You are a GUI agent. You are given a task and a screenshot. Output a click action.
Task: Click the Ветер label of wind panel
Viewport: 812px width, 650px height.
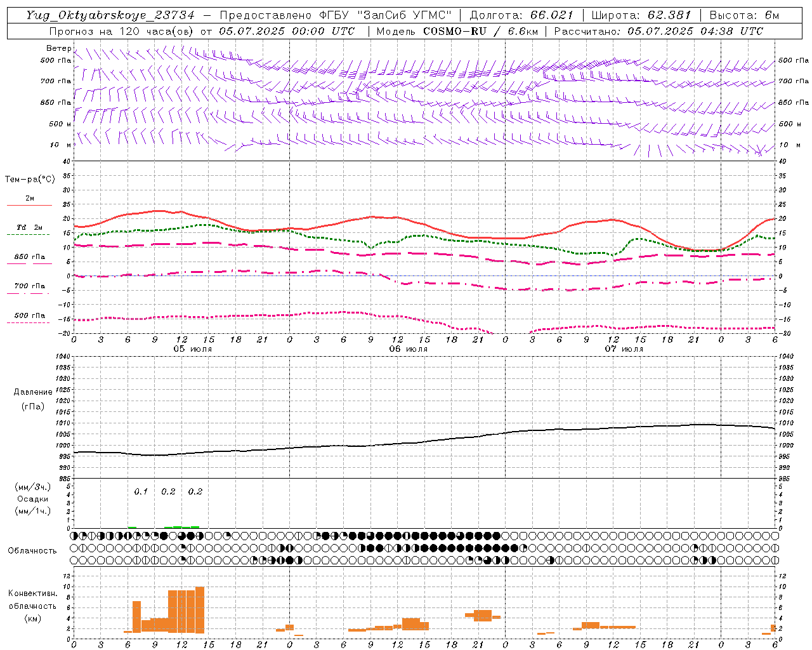point(58,48)
